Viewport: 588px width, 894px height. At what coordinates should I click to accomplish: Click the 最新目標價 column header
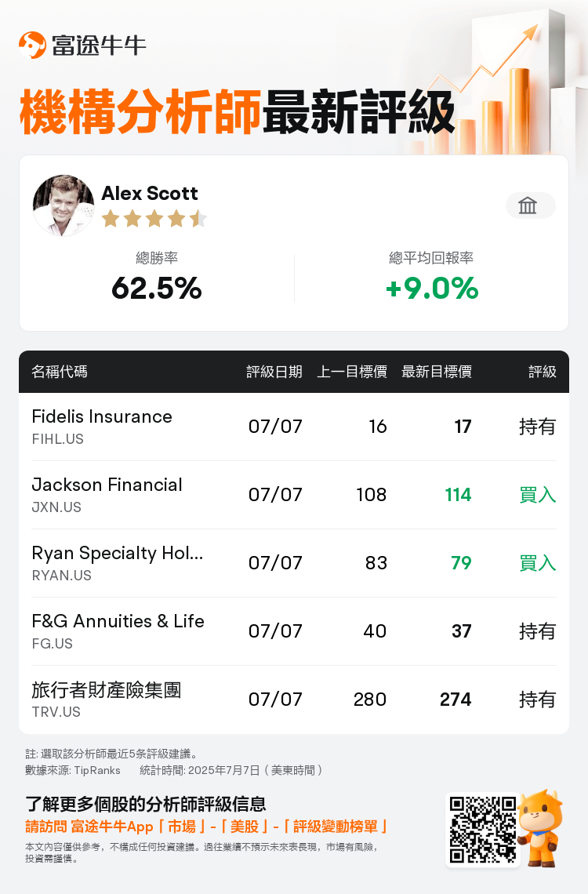437,372
